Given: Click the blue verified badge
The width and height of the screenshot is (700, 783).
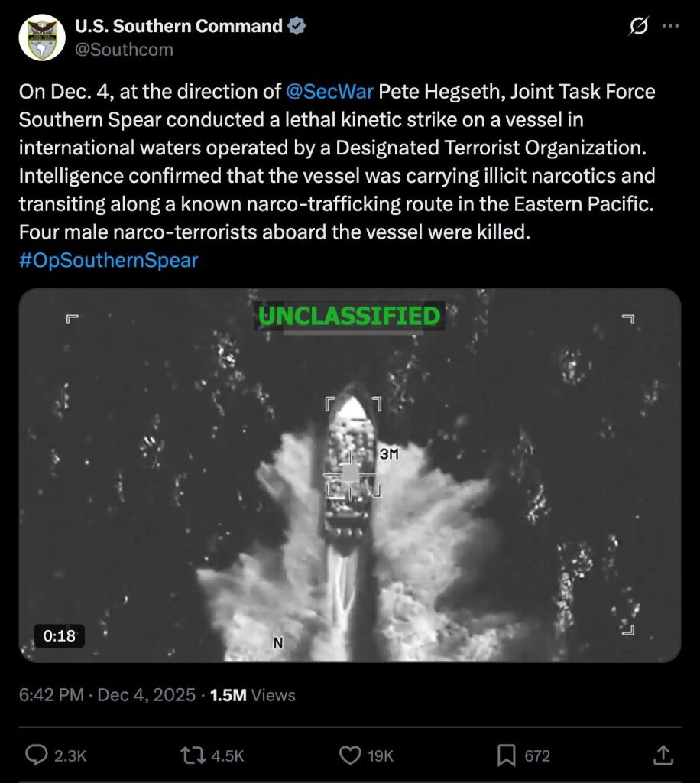Looking at the screenshot, I should (x=297, y=26).
